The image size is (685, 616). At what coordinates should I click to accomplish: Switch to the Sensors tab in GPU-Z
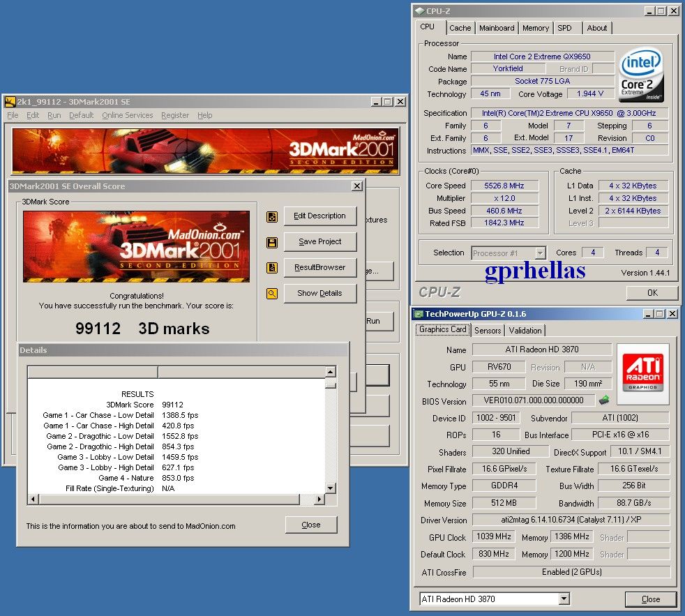[488, 331]
